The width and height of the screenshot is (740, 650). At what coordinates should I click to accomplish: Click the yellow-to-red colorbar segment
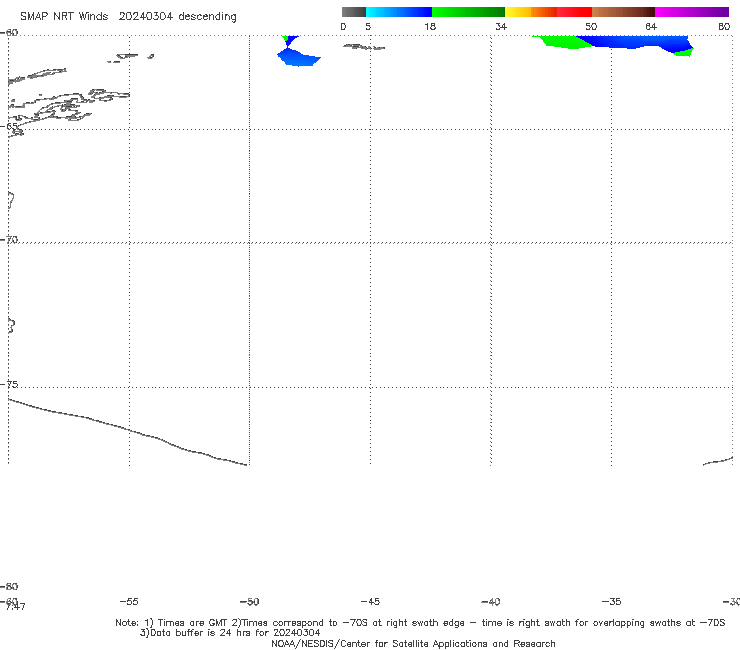coord(548,12)
